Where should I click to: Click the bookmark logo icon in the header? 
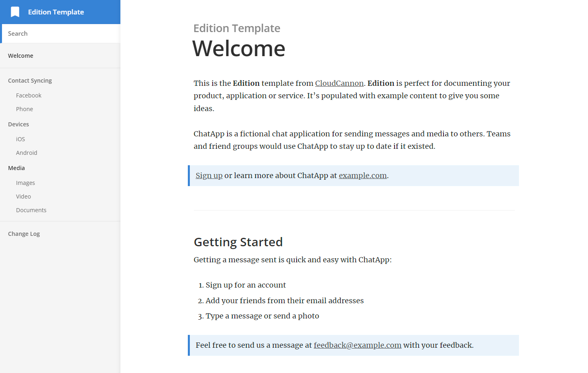[15, 12]
